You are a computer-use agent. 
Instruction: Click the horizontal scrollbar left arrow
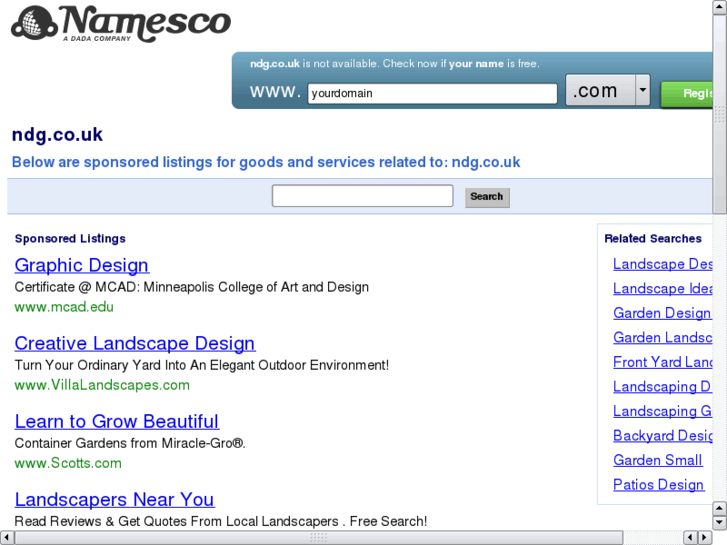(6, 538)
